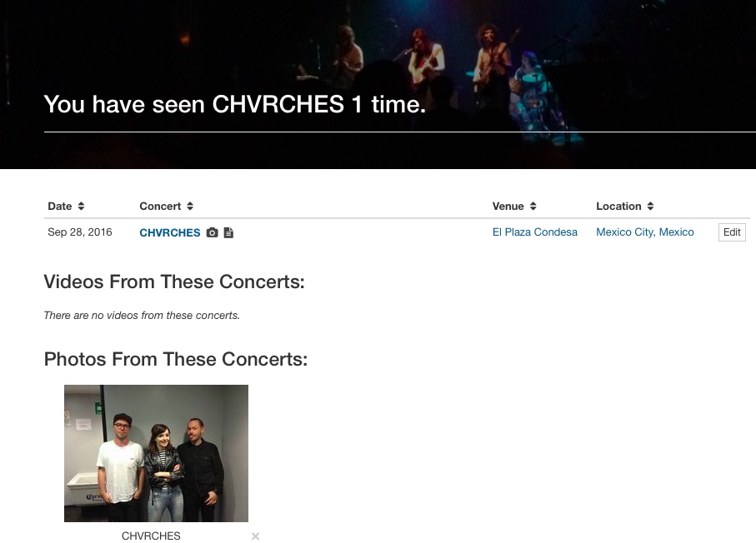This screenshot has width=756, height=543.
Task: Click the Date column header
Action: click(60, 207)
